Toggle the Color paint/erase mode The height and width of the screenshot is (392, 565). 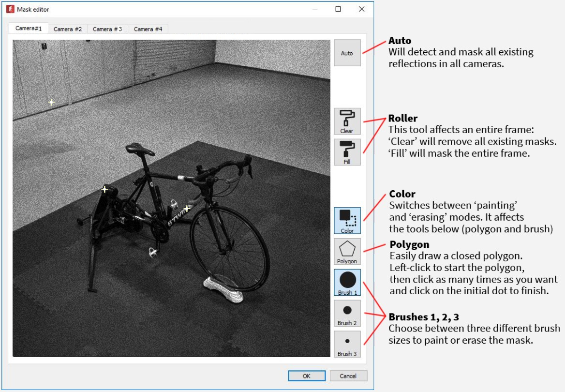coord(347,220)
